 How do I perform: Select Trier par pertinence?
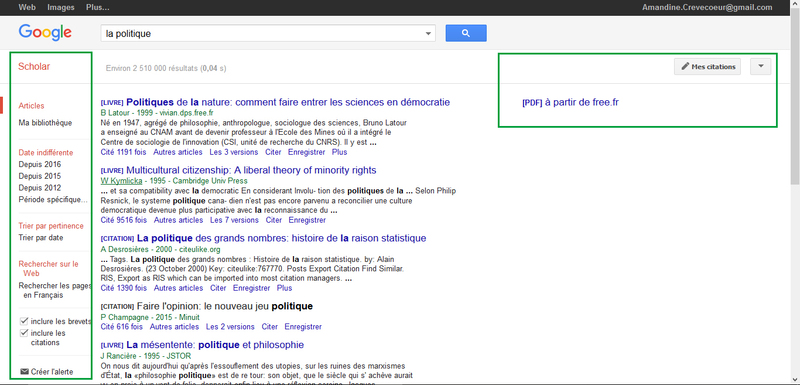(x=51, y=226)
